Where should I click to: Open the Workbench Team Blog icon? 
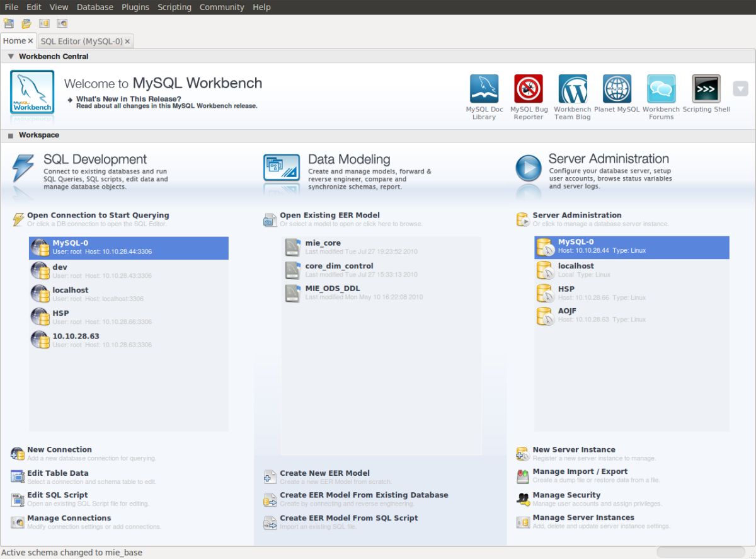(573, 88)
